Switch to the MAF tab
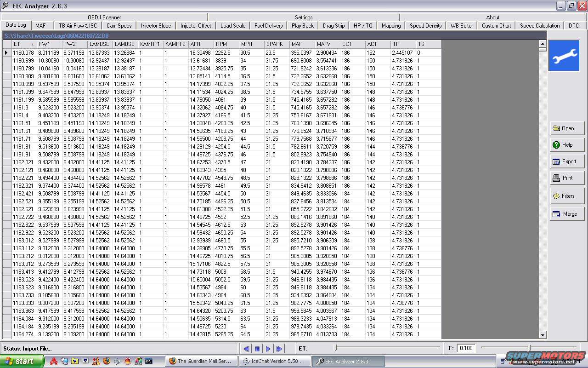This screenshot has width=588, height=368. click(x=40, y=26)
